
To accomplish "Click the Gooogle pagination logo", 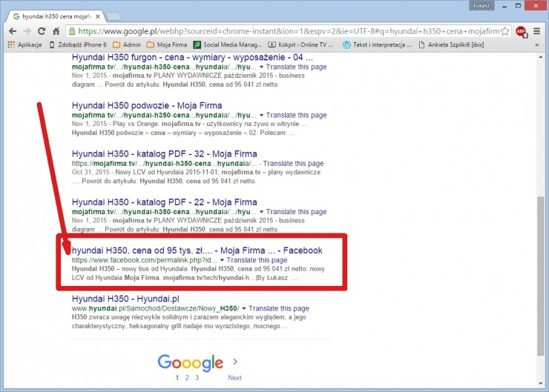I will pyautogui.click(x=191, y=363).
